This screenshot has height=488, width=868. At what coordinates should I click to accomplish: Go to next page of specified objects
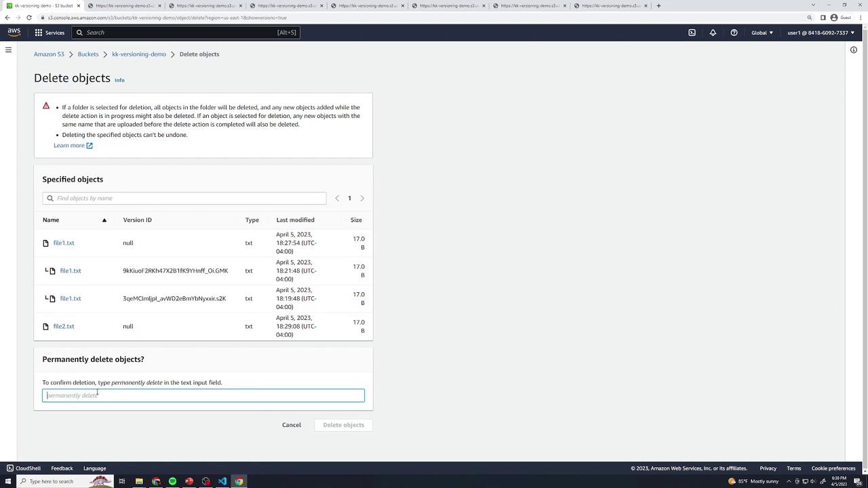362,199
